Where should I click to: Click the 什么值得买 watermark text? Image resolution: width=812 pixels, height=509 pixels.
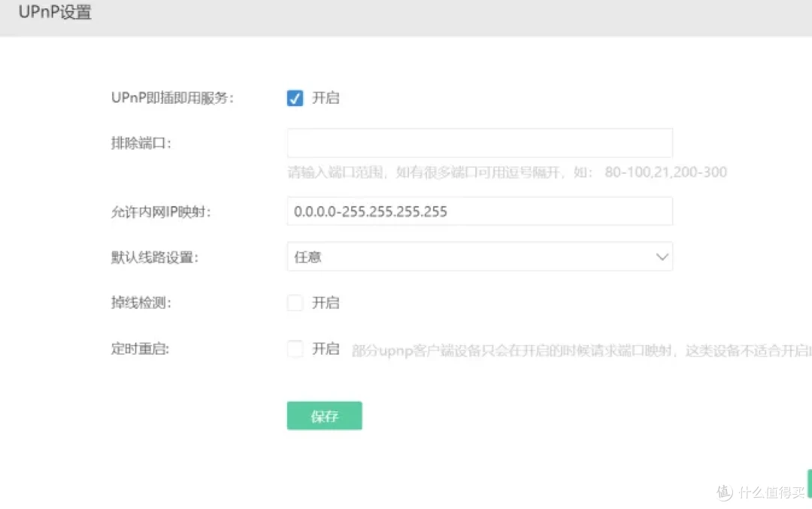tap(771, 492)
